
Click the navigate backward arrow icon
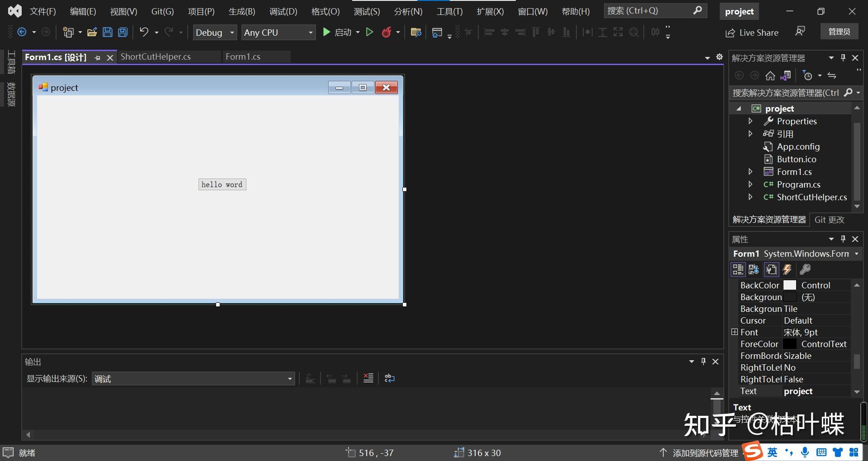click(21, 32)
